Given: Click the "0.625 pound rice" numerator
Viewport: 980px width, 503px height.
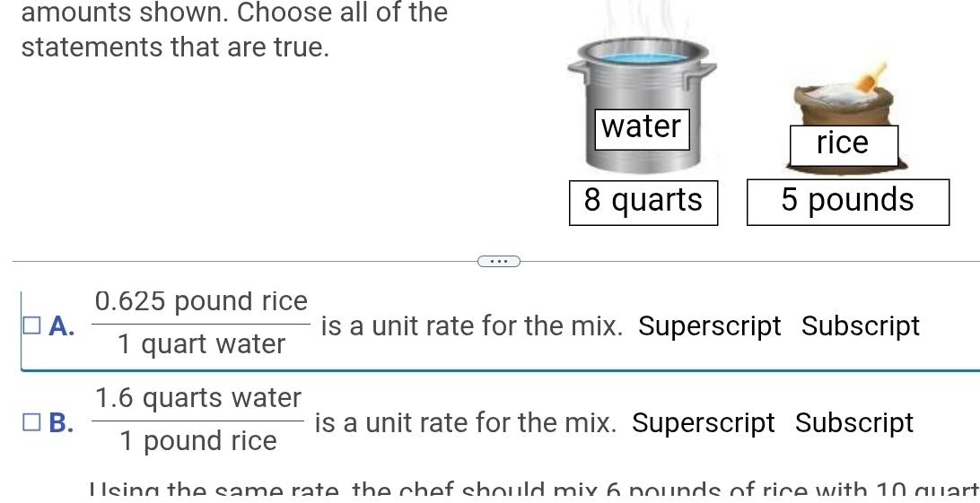Looking at the screenshot, I should [x=201, y=302].
